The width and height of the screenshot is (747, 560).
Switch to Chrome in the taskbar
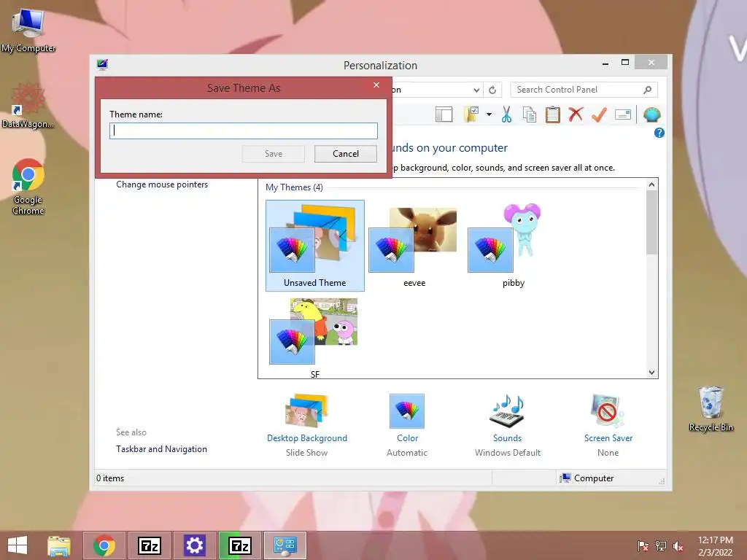point(104,545)
